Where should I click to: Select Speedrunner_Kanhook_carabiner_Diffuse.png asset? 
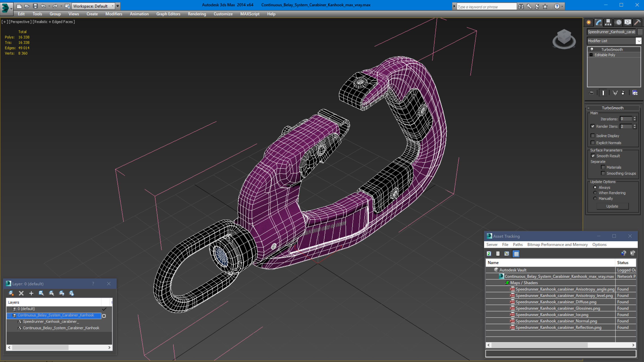click(x=555, y=302)
